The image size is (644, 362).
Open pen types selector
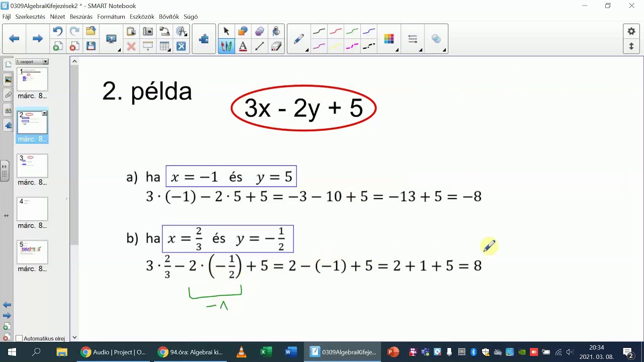(x=299, y=39)
